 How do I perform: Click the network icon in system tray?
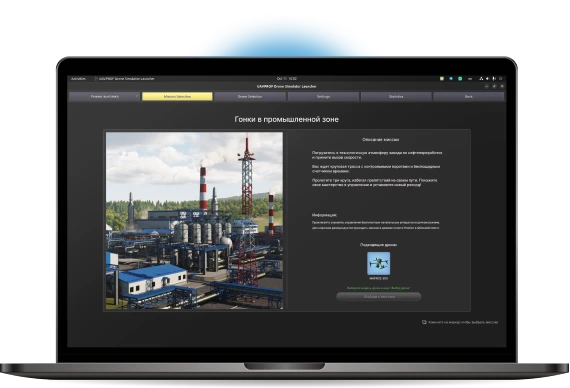(x=481, y=79)
